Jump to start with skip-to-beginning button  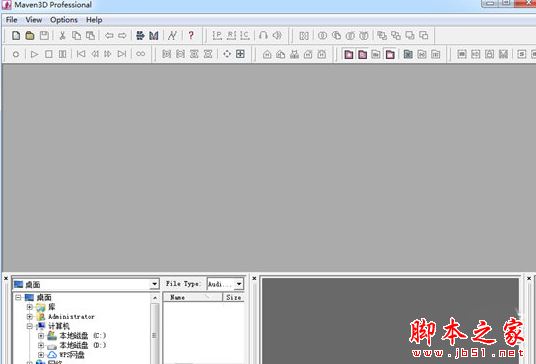point(81,54)
